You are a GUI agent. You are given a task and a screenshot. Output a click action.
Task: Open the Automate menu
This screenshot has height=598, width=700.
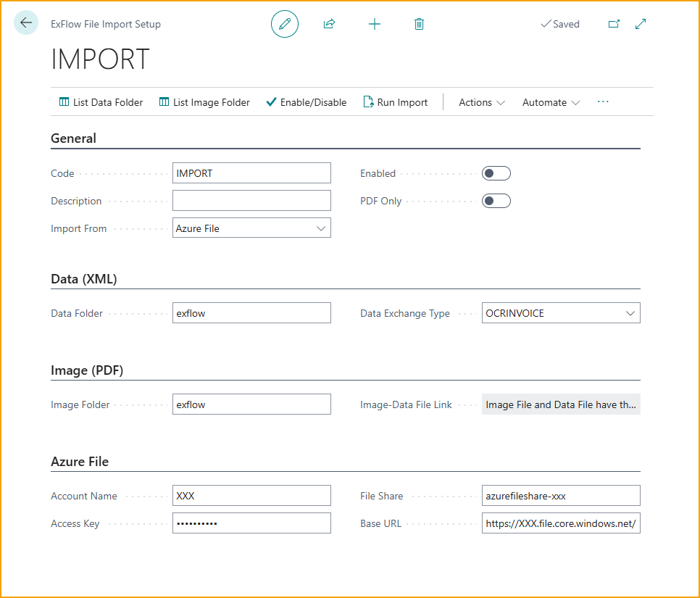tap(549, 102)
